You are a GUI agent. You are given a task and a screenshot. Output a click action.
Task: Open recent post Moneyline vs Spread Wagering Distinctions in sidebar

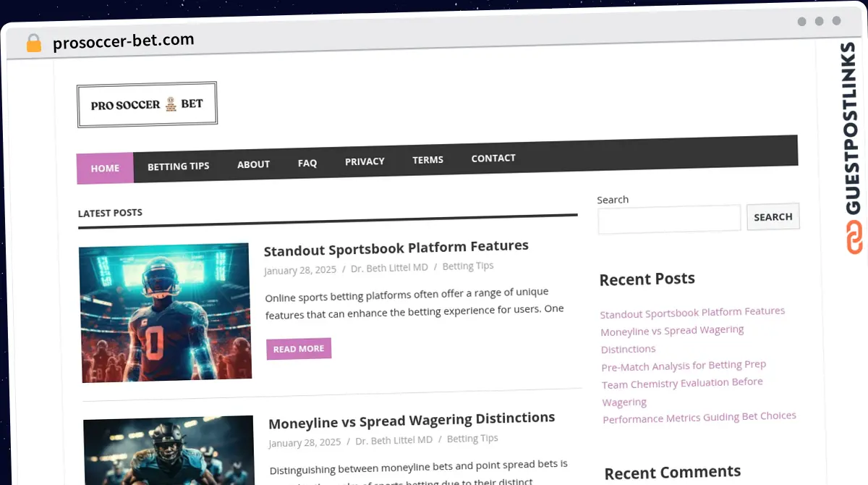click(x=673, y=339)
